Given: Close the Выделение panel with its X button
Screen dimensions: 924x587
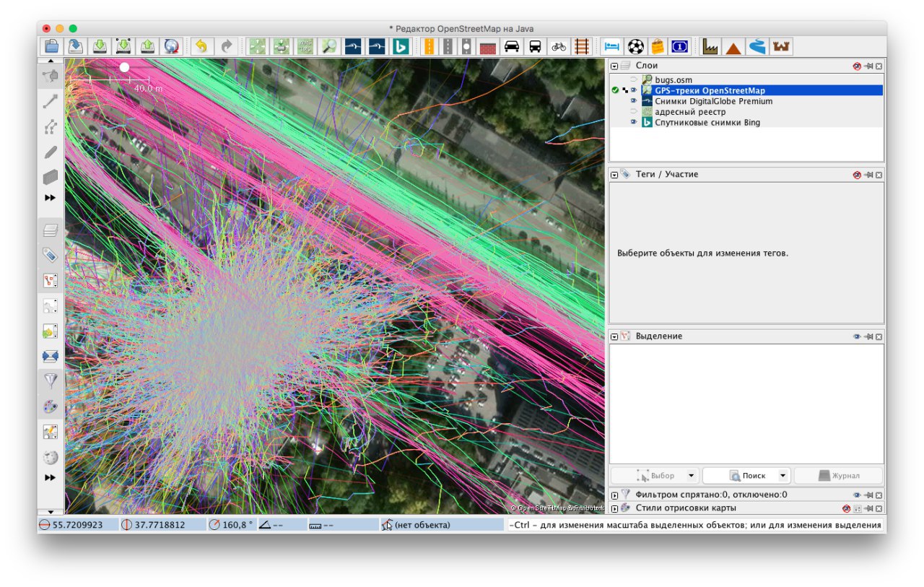Looking at the screenshot, I should 879,336.
